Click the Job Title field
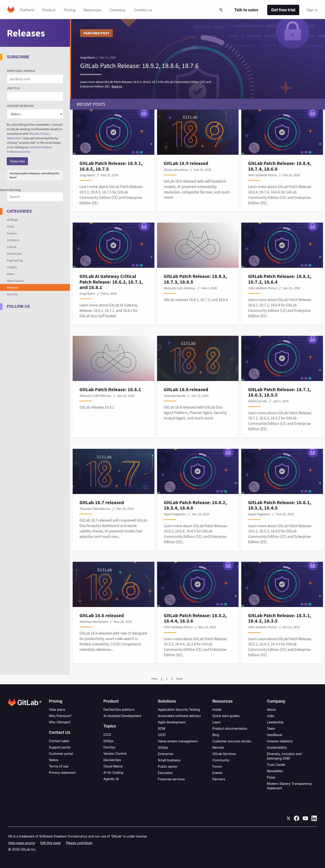This screenshot has width=325, height=868. 35,96
